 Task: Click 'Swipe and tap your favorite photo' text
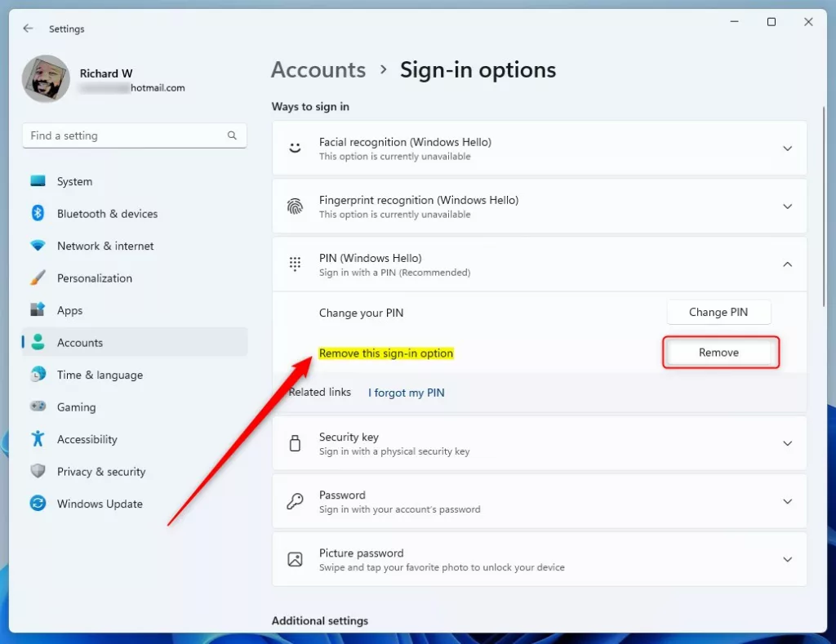click(x=442, y=568)
